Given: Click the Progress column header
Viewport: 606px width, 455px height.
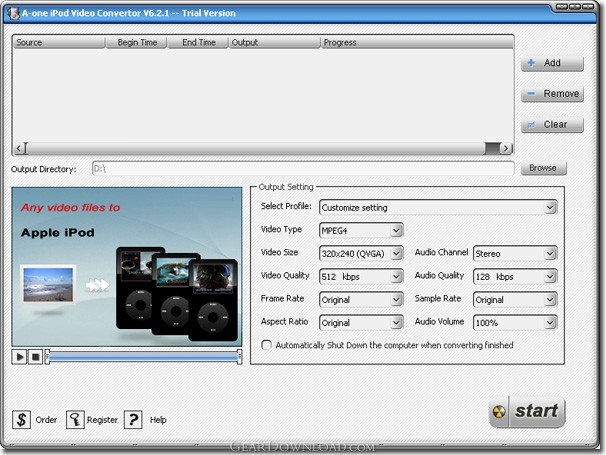Looking at the screenshot, I should point(417,43).
